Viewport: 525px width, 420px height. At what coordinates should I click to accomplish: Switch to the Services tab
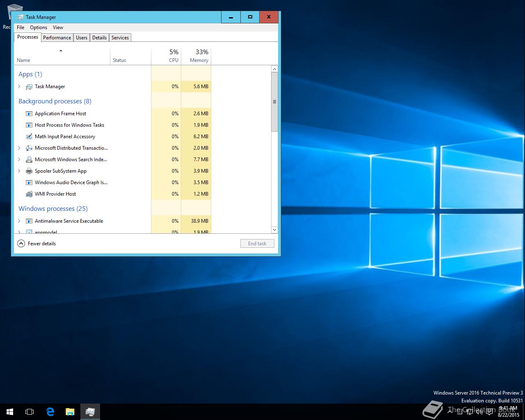pos(120,38)
